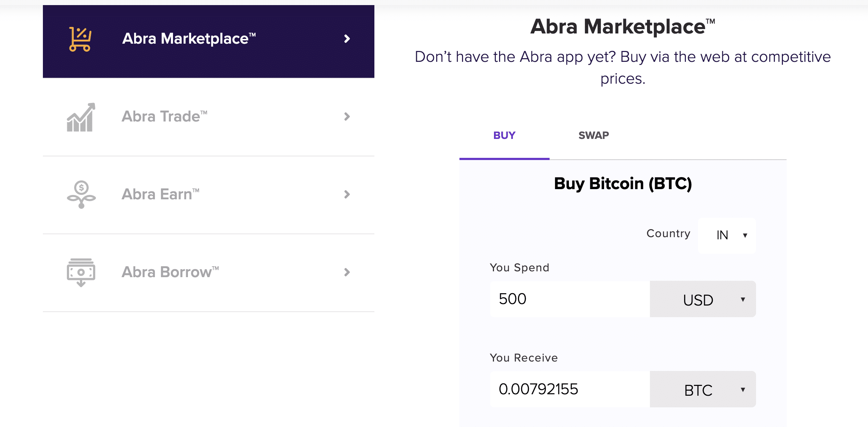868x427 pixels.
Task: Click the chevron arrow beside Abra Trade
Action: pyautogui.click(x=347, y=117)
